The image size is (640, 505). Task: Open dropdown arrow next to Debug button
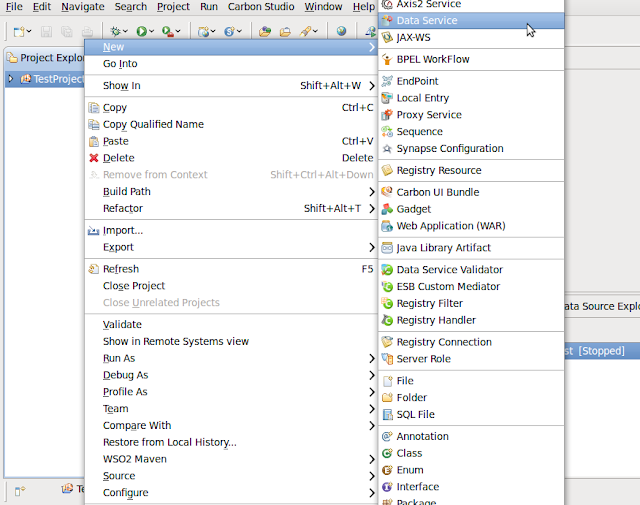coord(125,31)
